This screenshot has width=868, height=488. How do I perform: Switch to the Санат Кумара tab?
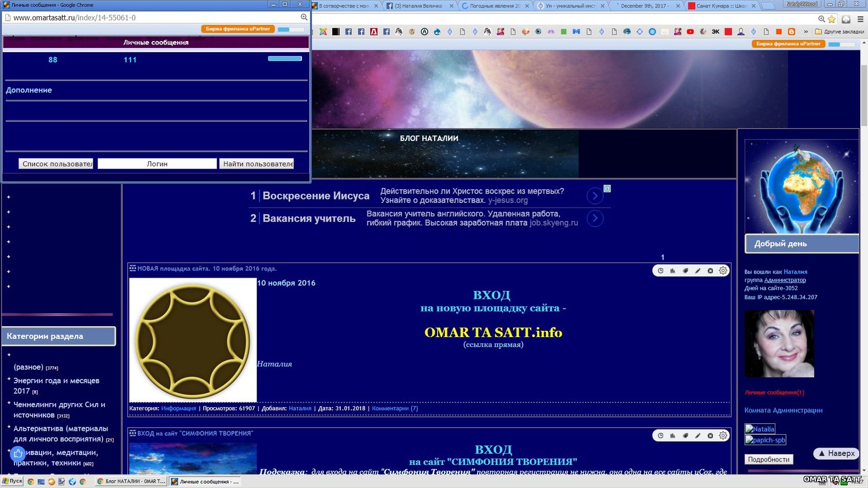[x=721, y=6]
